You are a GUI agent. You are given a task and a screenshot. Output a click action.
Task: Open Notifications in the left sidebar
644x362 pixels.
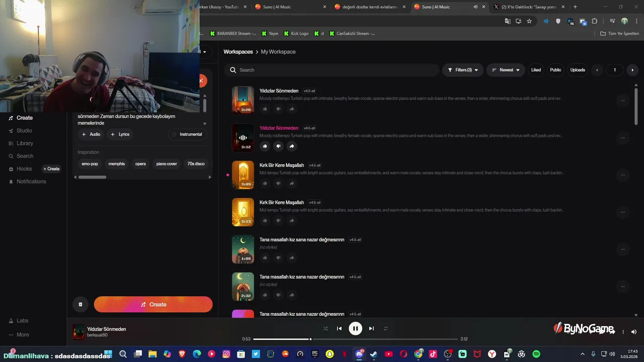coord(27,182)
